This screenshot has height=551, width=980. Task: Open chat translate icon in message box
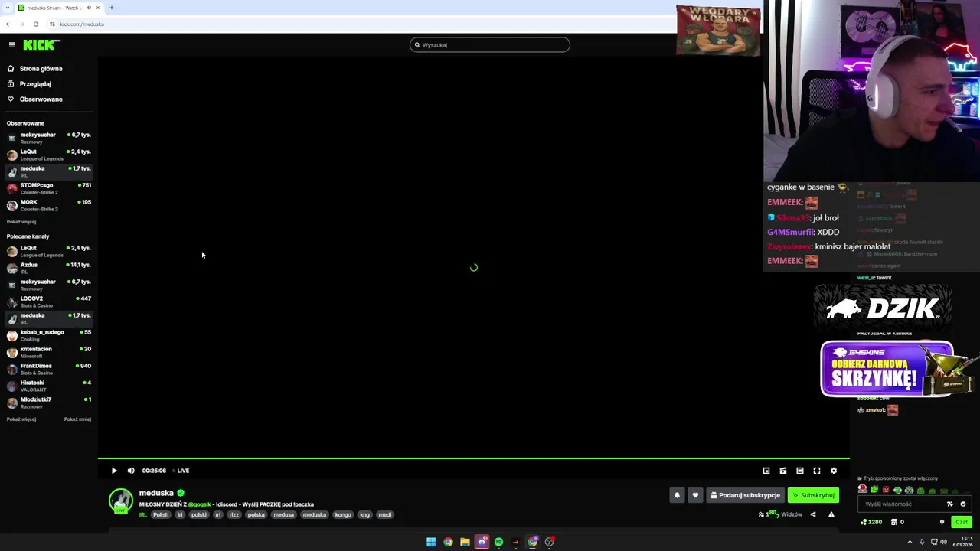pos(950,504)
